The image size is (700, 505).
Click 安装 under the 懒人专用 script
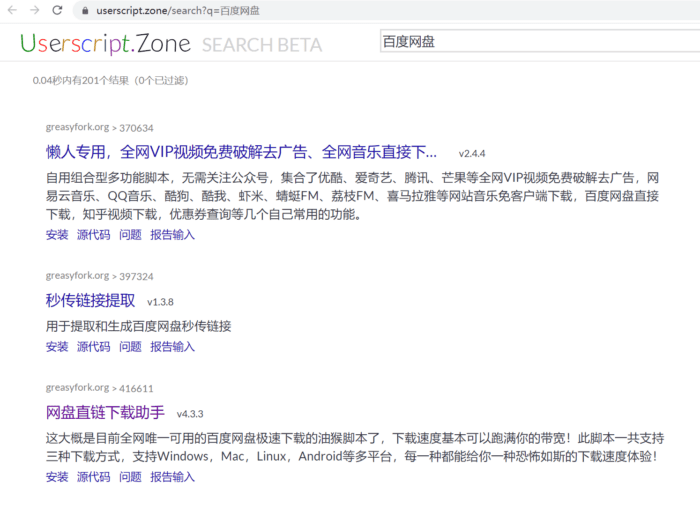[x=57, y=235]
